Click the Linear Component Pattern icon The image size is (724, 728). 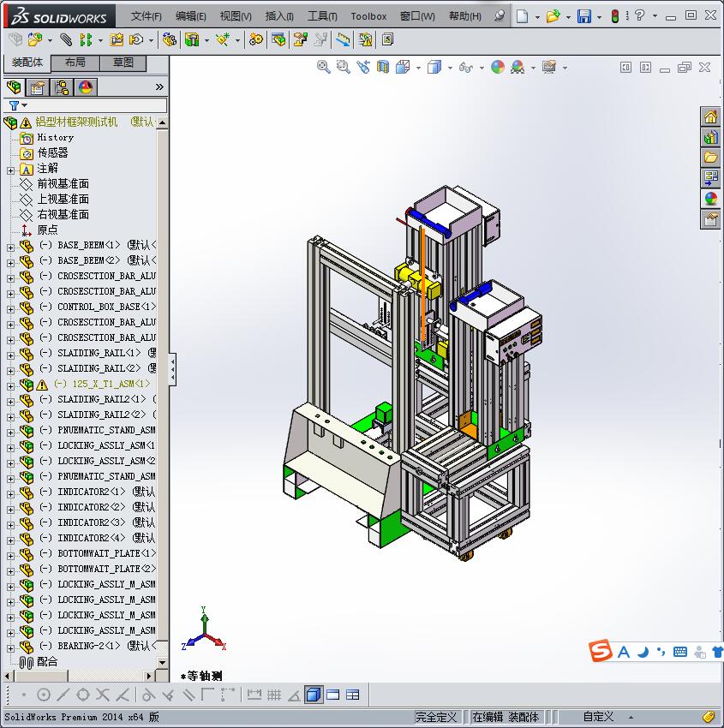click(86, 40)
